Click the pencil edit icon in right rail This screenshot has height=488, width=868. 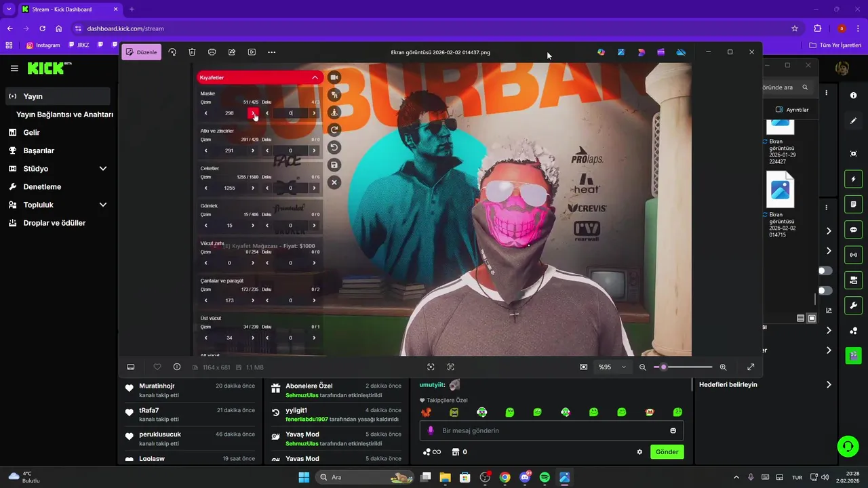pos(853,121)
